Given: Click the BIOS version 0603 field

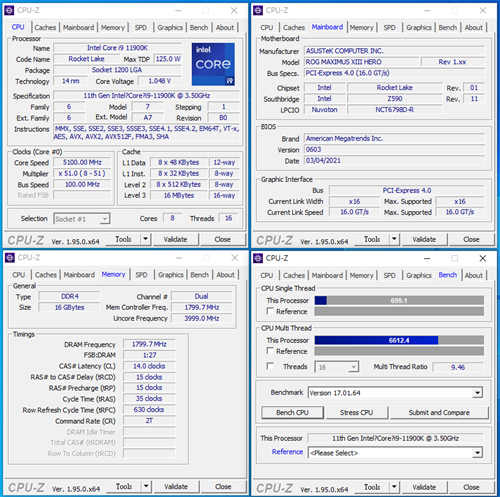Looking at the screenshot, I should pos(395,149).
